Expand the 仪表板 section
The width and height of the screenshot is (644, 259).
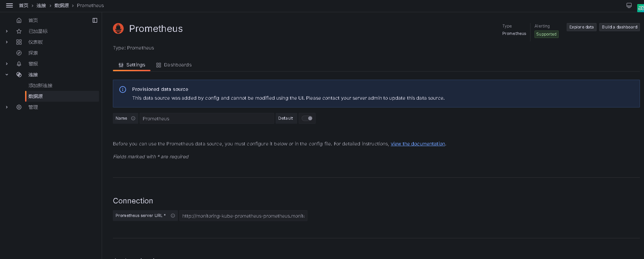tap(7, 42)
